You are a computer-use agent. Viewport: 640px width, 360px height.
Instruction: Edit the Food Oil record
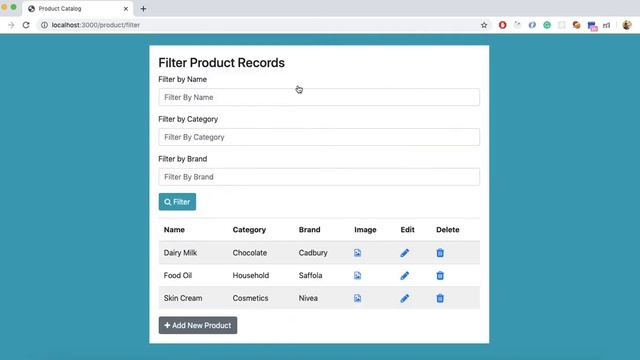404,276
